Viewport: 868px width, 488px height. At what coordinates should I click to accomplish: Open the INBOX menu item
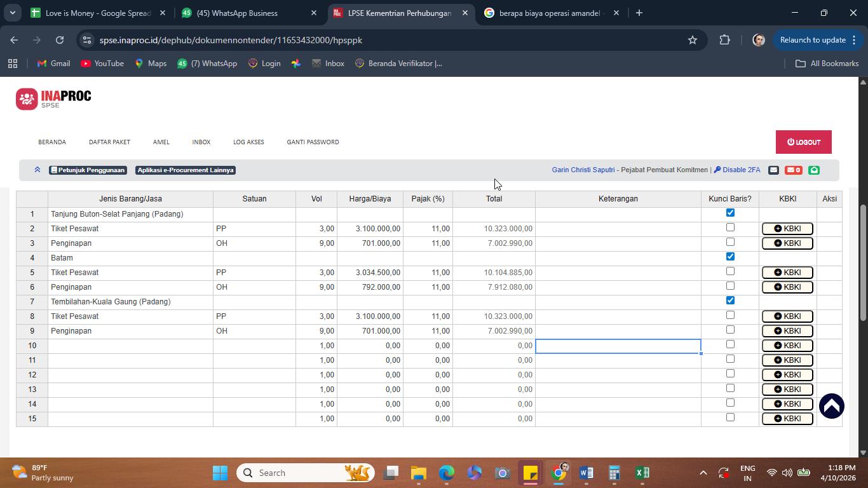point(201,142)
